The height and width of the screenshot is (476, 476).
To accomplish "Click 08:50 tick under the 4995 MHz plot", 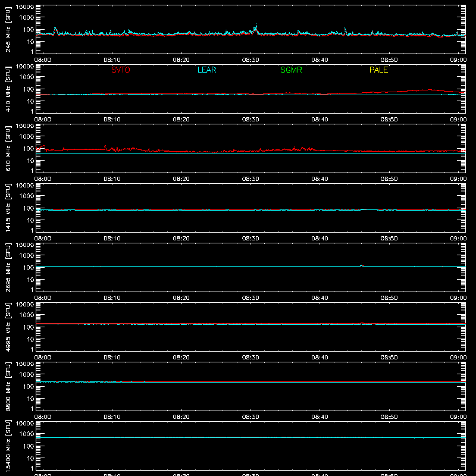I will 389,358.
